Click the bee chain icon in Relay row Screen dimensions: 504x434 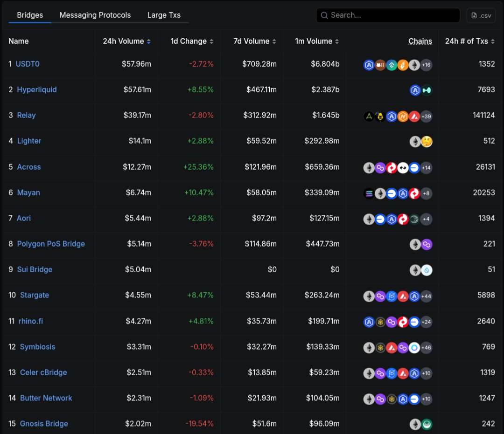[380, 116]
